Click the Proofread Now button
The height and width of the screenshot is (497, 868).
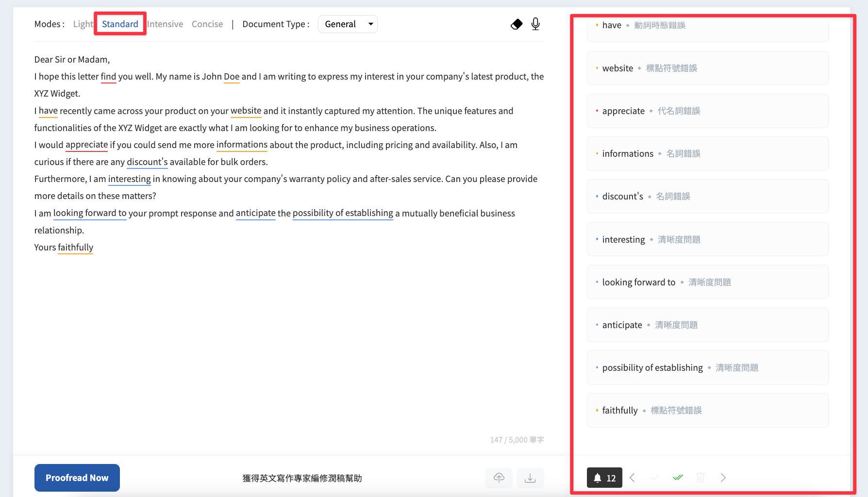click(x=77, y=478)
